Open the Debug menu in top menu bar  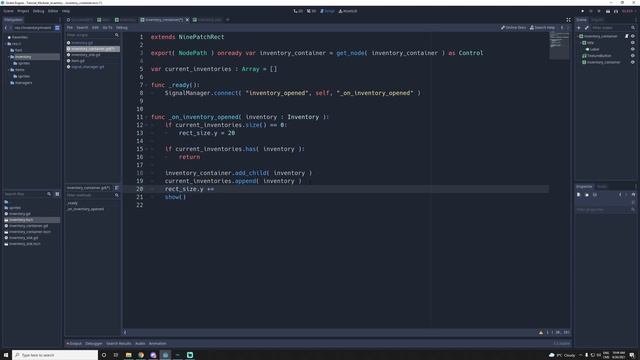click(38, 11)
